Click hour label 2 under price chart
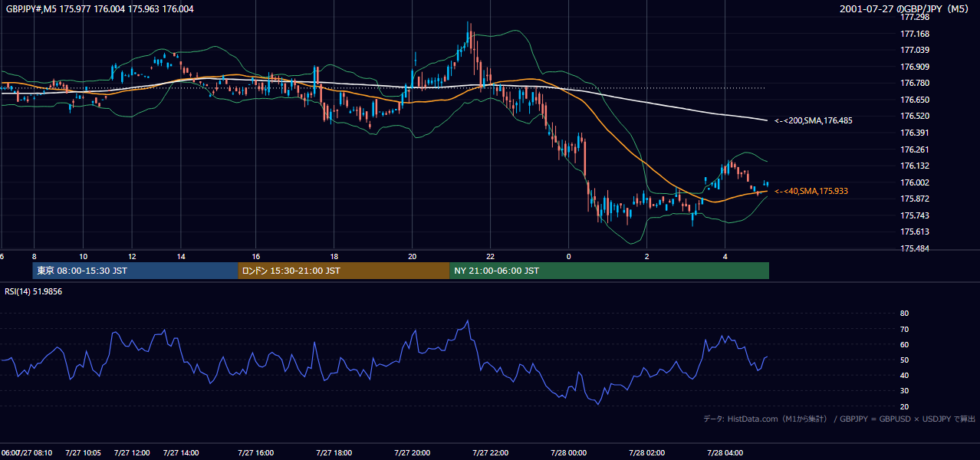Image resolution: width=980 pixels, height=460 pixels. pos(646,256)
